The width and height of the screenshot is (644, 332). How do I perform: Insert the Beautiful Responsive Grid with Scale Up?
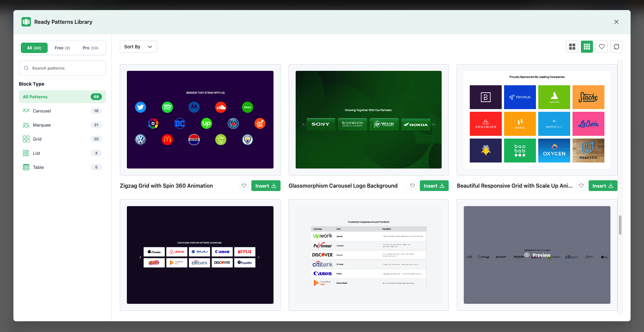click(603, 186)
